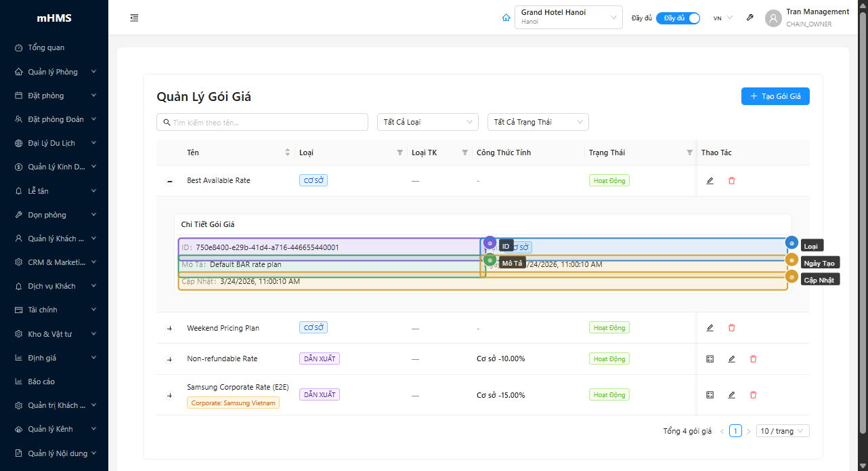Open Báo cáo in the sidebar

coord(41,382)
